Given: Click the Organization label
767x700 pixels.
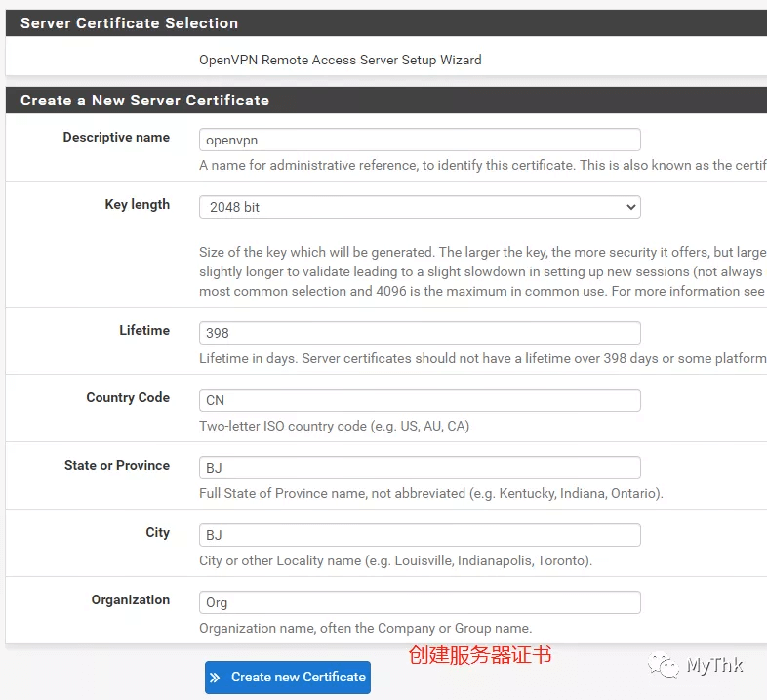Looking at the screenshot, I should coord(131,599).
